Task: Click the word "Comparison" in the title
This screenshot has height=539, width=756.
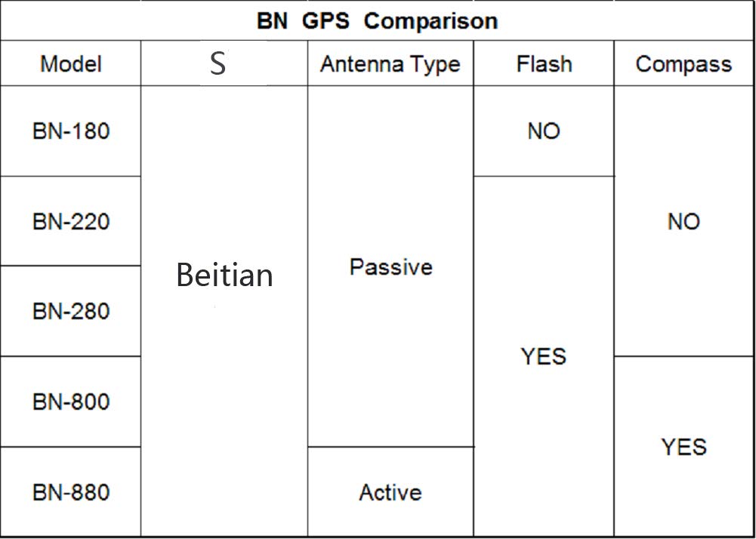Action: [x=430, y=20]
